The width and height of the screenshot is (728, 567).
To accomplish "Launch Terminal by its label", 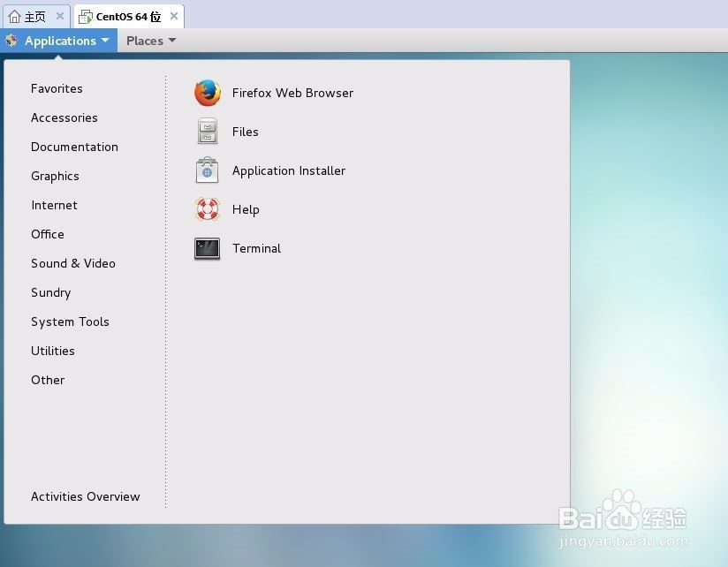I will pyautogui.click(x=256, y=249).
